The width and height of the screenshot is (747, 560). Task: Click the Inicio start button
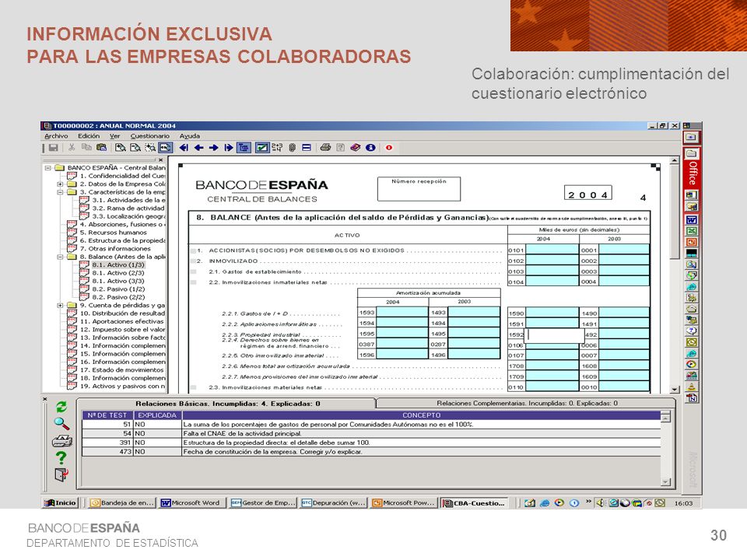coord(61,503)
